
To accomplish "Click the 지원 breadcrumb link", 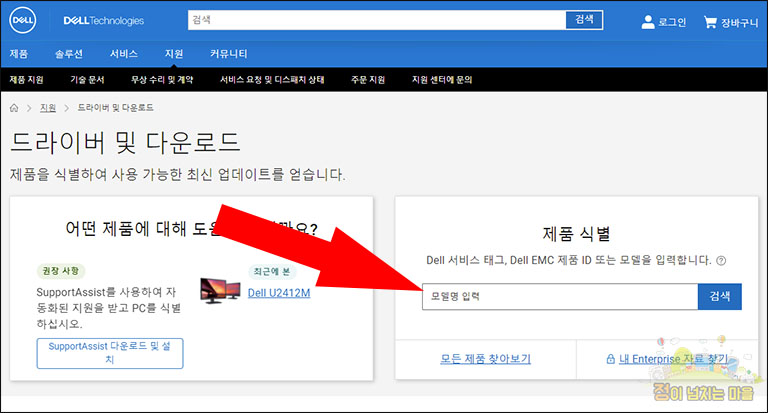I will click(x=48, y=108).
